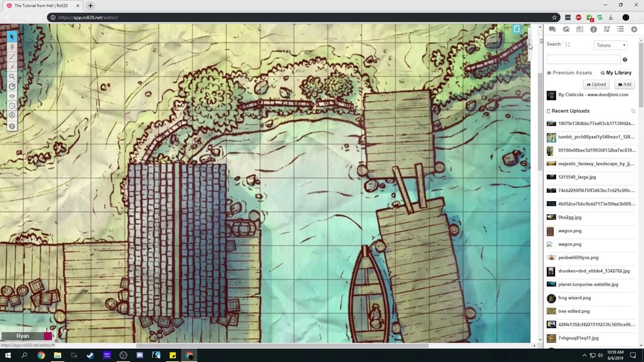Open the Compendium info tab
644x362 pixels.
point(593,30)
